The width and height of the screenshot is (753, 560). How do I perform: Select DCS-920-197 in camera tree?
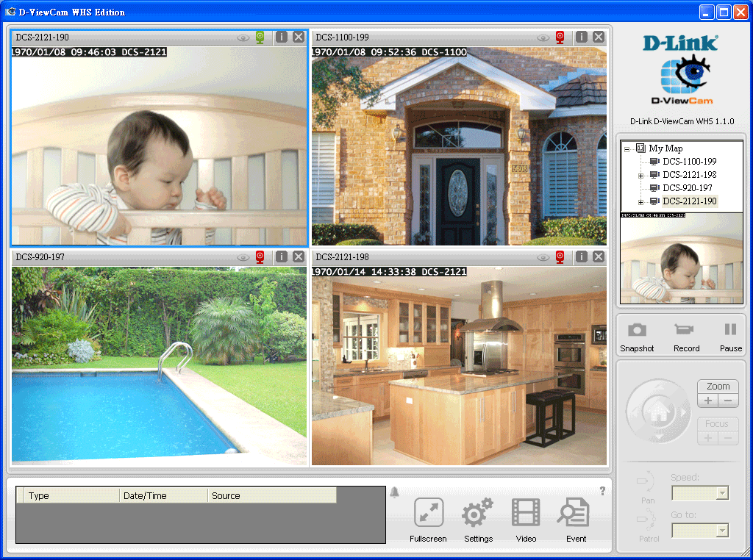coord(688,188)
